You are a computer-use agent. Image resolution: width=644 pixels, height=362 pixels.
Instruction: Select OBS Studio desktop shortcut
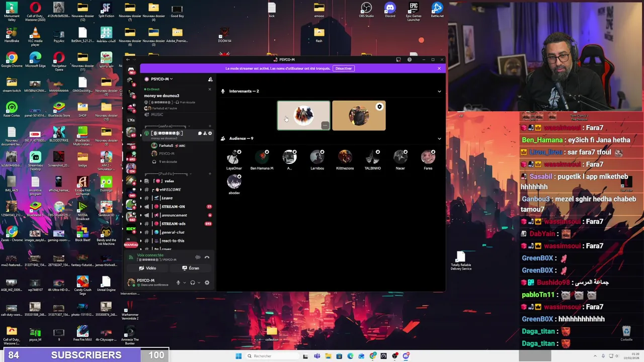(x=366, y=10)
